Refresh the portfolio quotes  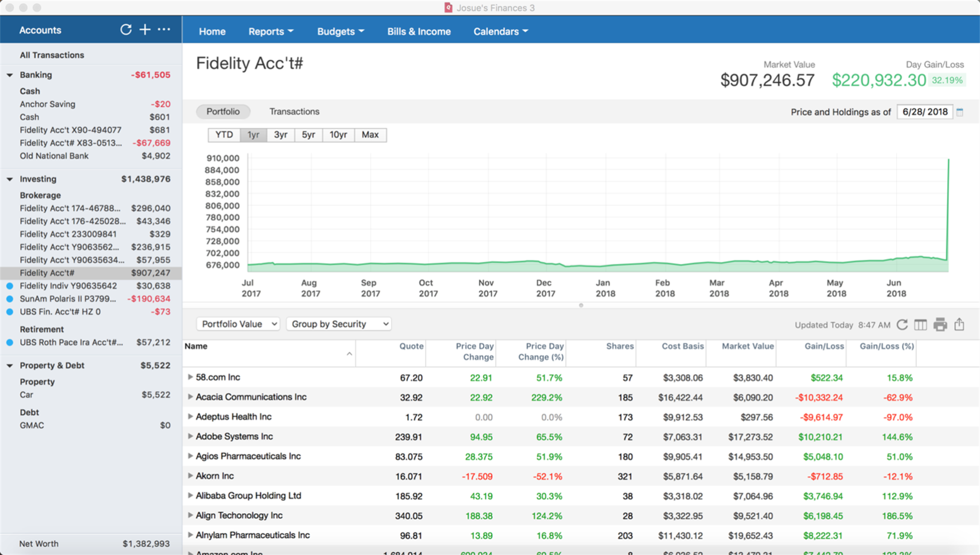(902, 325)
